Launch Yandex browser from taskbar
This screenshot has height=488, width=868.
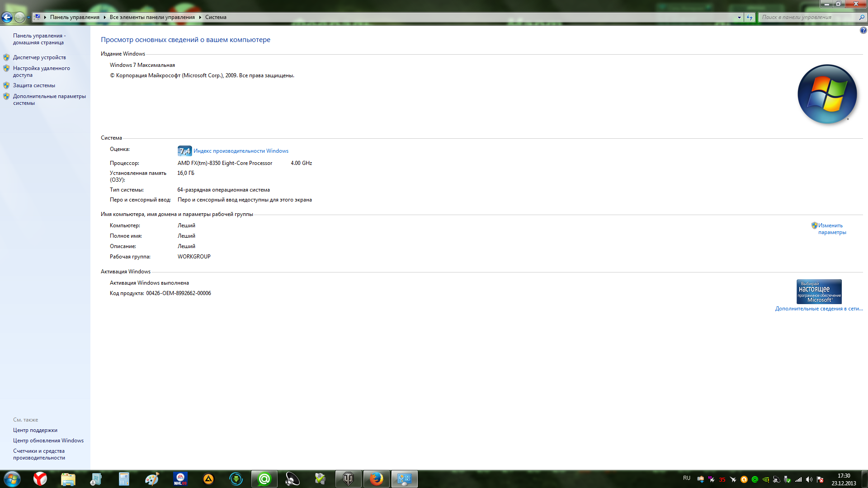(x=40, y=479)
